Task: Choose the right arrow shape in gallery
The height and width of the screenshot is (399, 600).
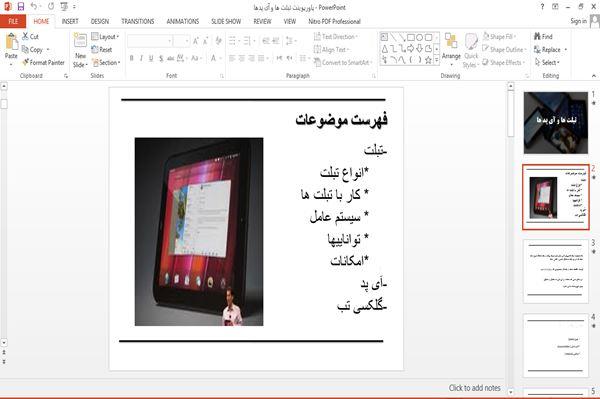Action: [411, 49]
